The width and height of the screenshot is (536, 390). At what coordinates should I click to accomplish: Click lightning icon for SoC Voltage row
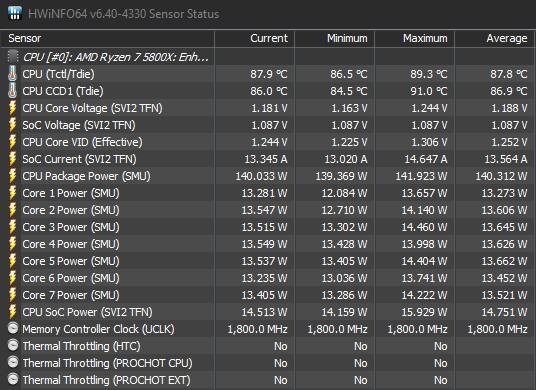click(x=13, y=125)
